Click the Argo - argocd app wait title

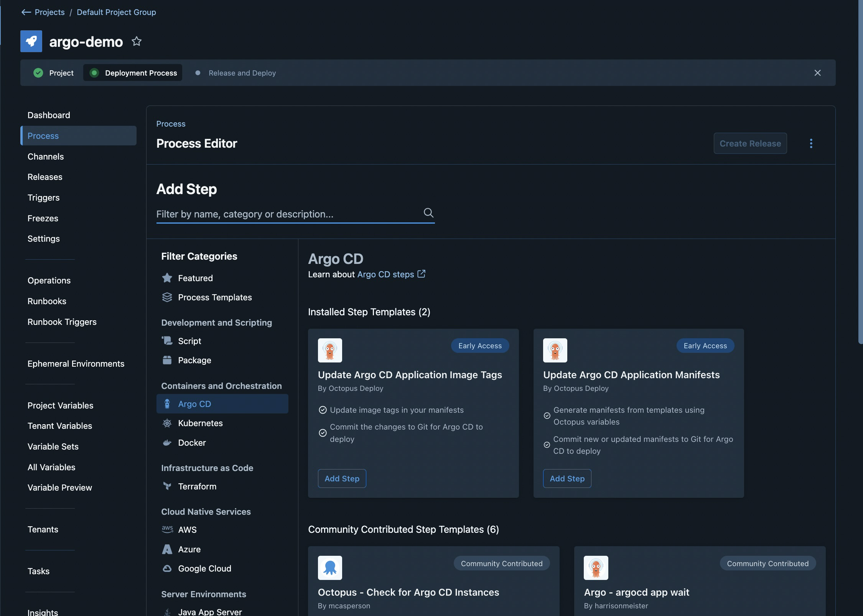[x=637, y=593]
